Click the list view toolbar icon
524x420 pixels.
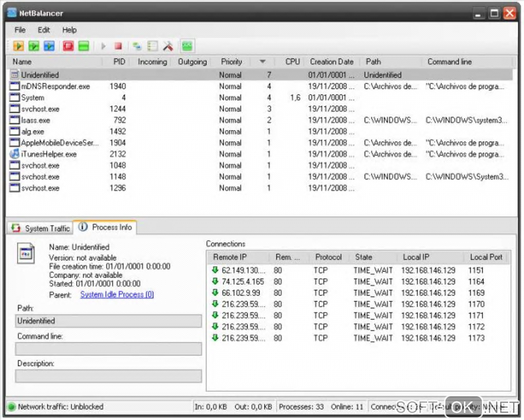click(x=153, y=46)
